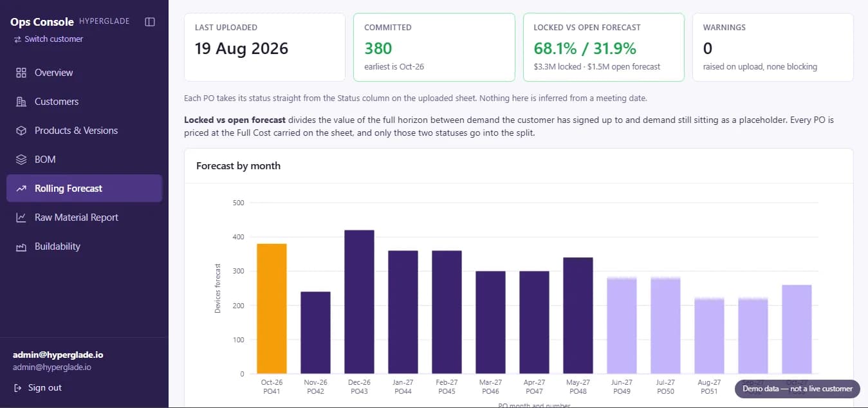Open the Warnings card

click(773, 48)
